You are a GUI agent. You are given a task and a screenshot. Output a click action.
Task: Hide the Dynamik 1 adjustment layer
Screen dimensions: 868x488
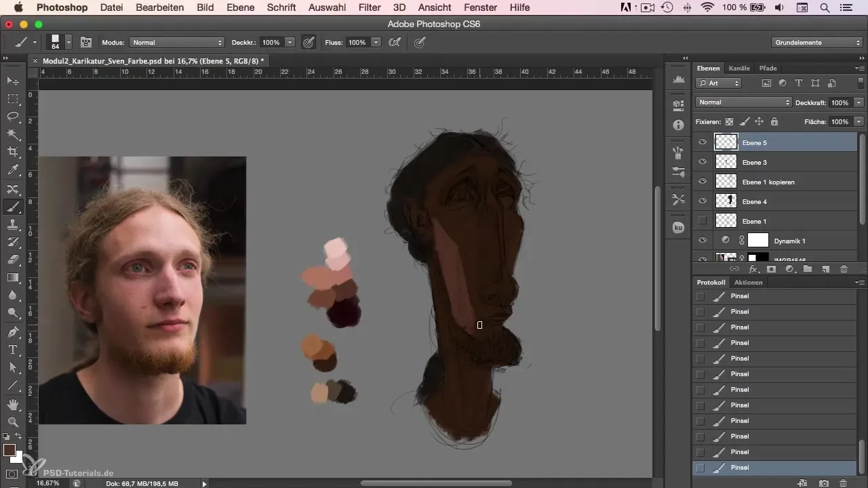(703, 241)
